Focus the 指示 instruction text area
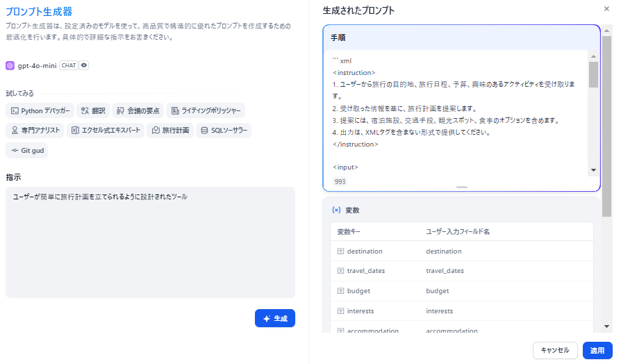621x364 pixels. (x=150, y=242)
